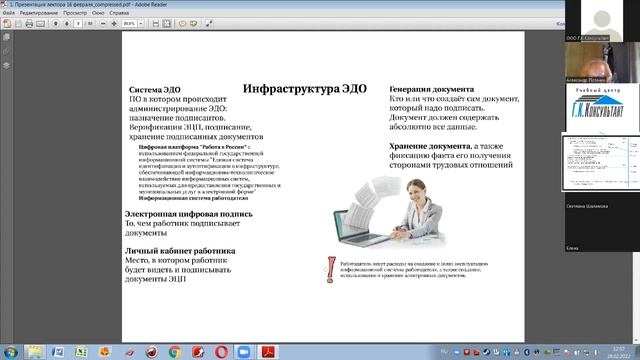Switch to read mode with arrows icon
Viewport: 640px width, 360px height.
209,24
